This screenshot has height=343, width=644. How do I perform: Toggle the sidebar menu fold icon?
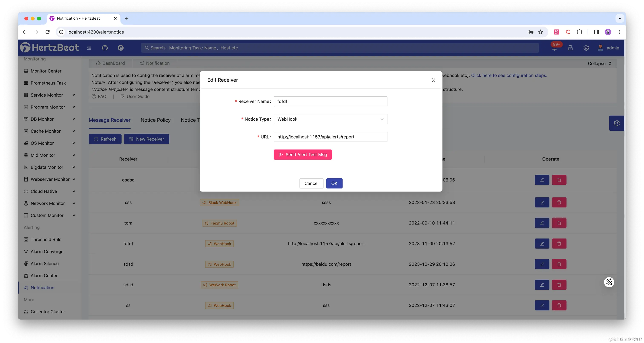coord(89,48)
